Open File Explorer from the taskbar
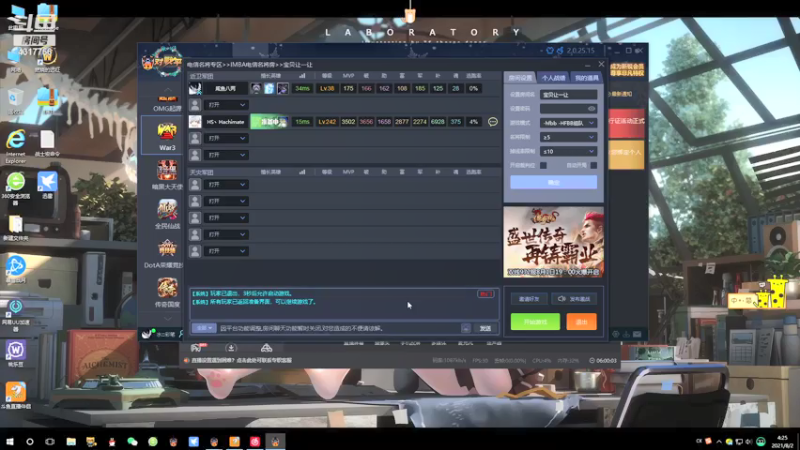The image size is (800, 450). pos(71,441)
